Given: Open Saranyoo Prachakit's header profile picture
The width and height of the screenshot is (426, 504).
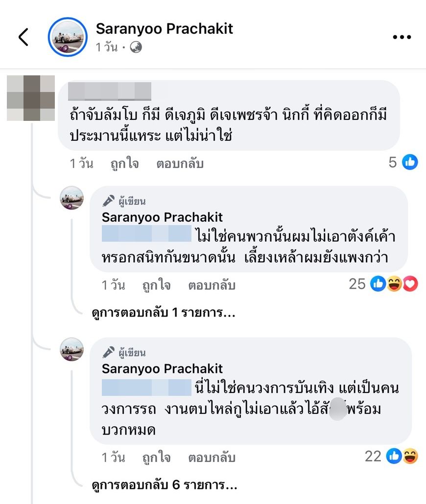Looking at the screenshot, I should (x=68, y=37).
